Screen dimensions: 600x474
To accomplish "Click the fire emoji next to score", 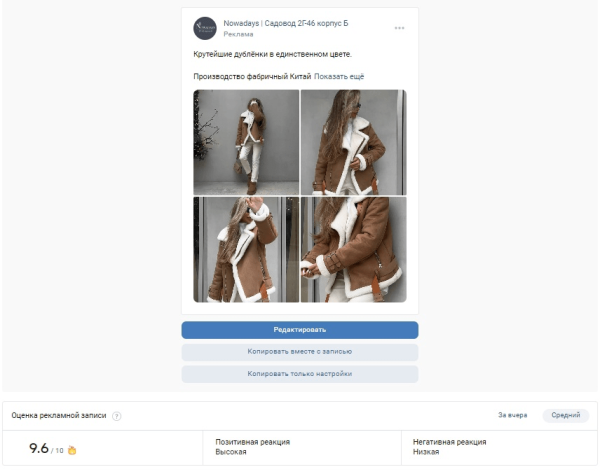I will 72,450.
